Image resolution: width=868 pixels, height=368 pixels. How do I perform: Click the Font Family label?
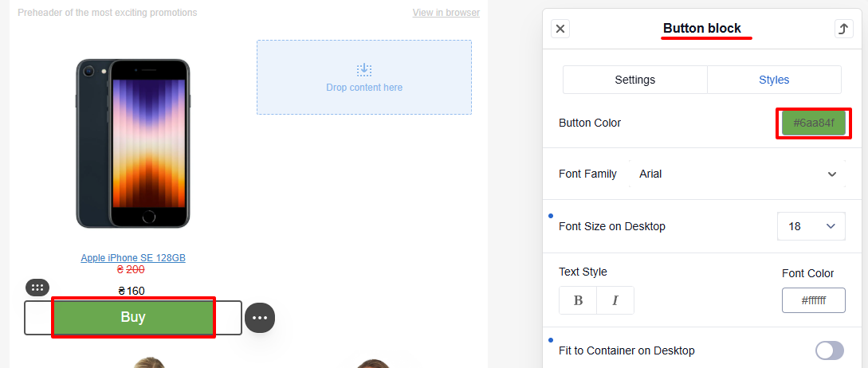point(588,174)
